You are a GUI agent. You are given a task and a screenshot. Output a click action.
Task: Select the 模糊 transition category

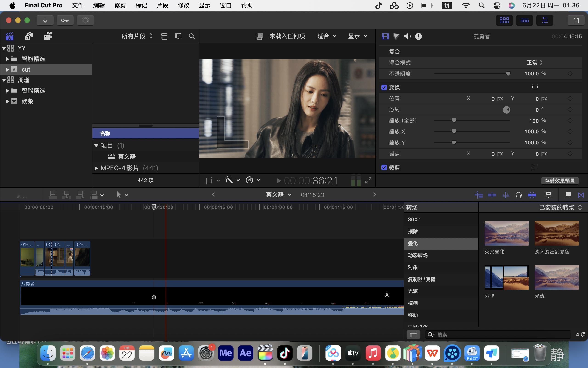[x=441, y=303]
